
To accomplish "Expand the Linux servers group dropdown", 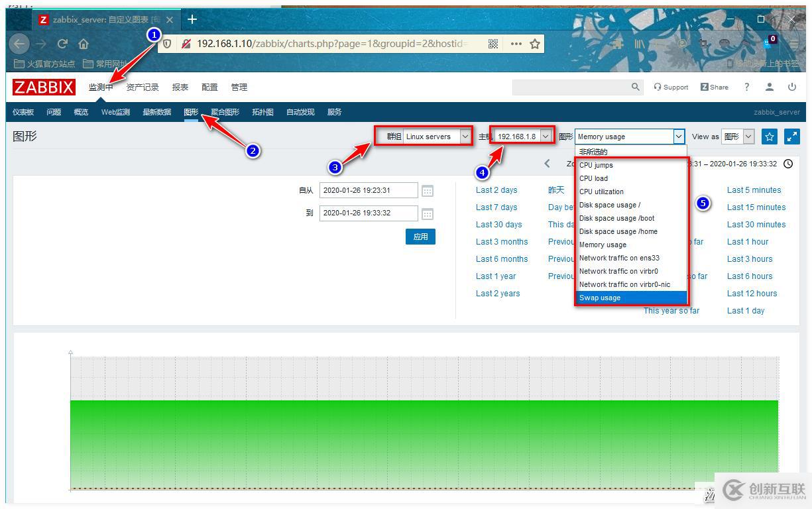I will point(437,137).
